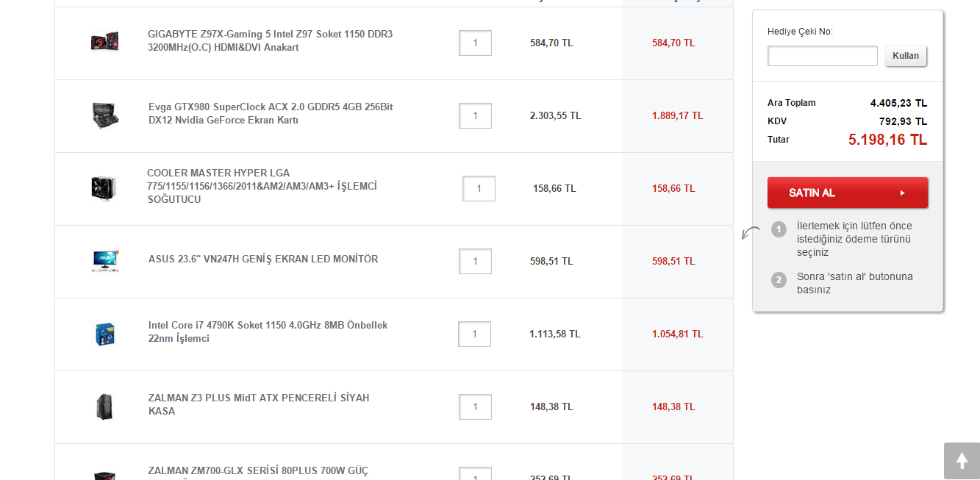Click the ASUS 23.6" VN247H monitor title
The width and height of the screenshot is (980, 480).
pos(263,259)
